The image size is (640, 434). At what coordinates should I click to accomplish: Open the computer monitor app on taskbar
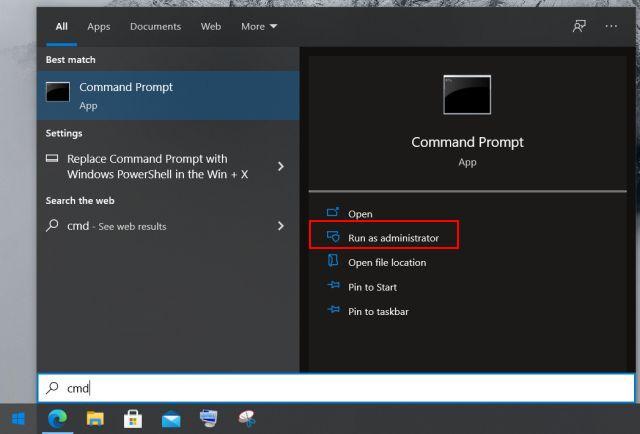pos(209,418)
